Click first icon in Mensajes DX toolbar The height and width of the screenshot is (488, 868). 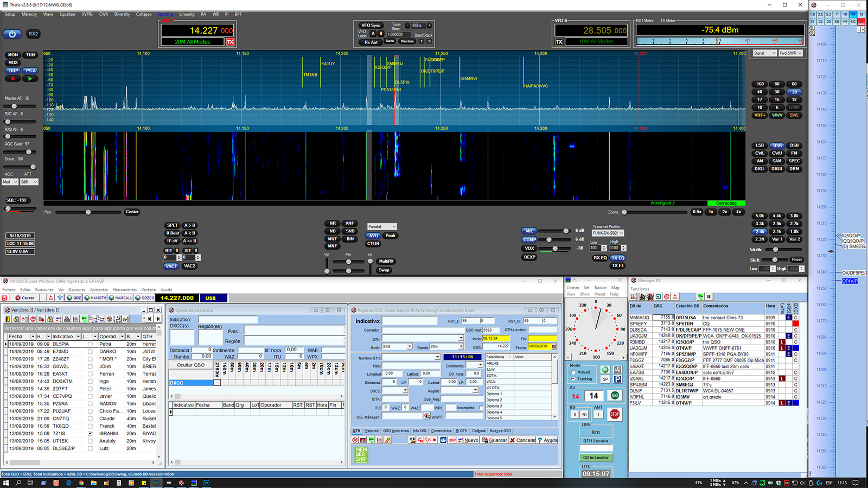(x=634, y=296)
